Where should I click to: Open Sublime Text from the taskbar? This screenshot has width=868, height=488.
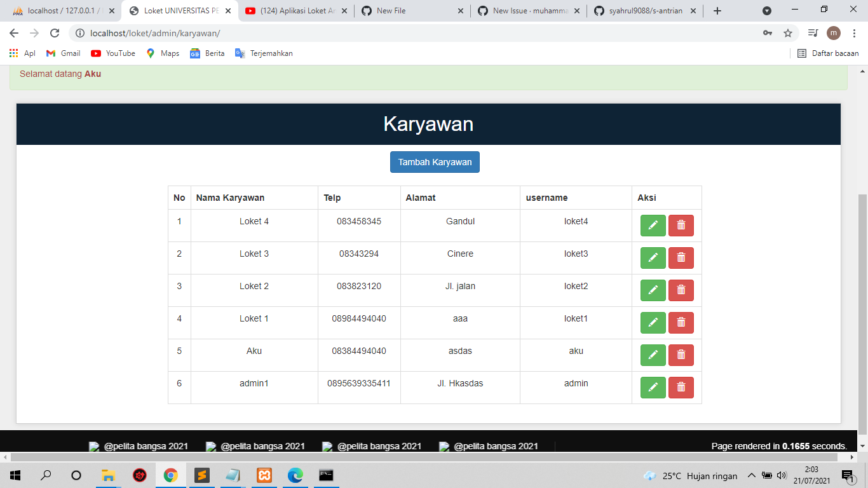(x=202, y=475)
